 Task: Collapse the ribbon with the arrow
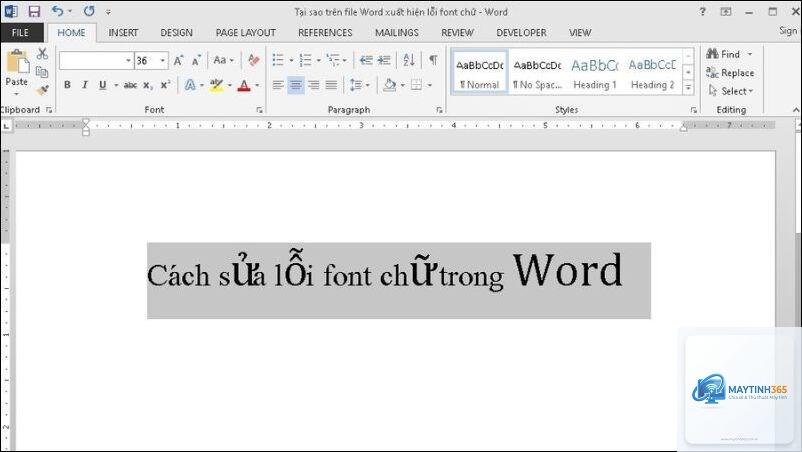(x=796, y=110)
